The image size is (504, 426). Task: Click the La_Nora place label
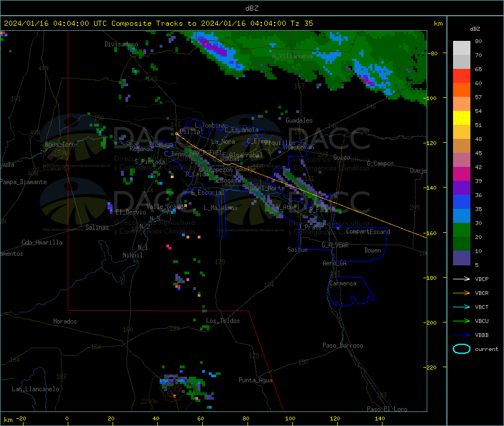tap(223, 142)
